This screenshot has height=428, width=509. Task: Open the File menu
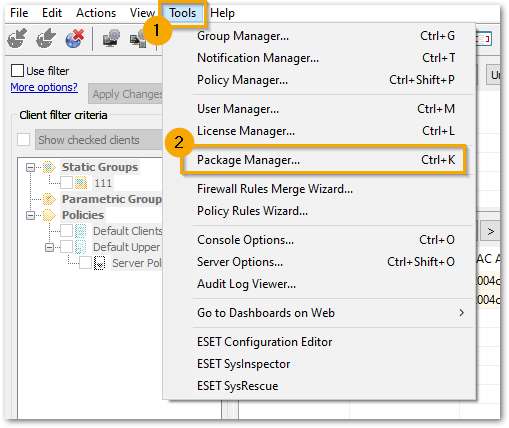19,13
